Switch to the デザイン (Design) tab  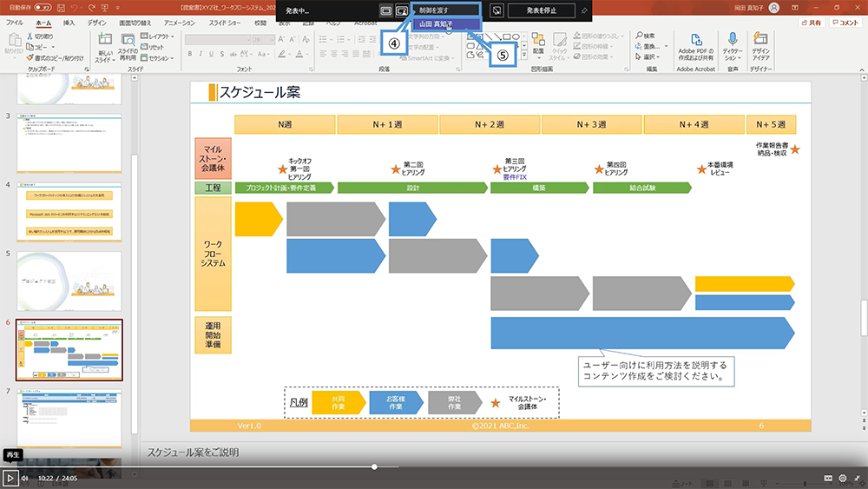pyautogui.click(x=97, y=23)
